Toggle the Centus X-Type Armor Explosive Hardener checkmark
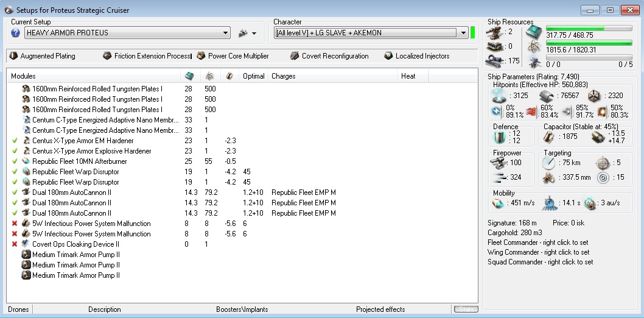The height and width of the screenshot is (318, 644). (x=15, y=151)
